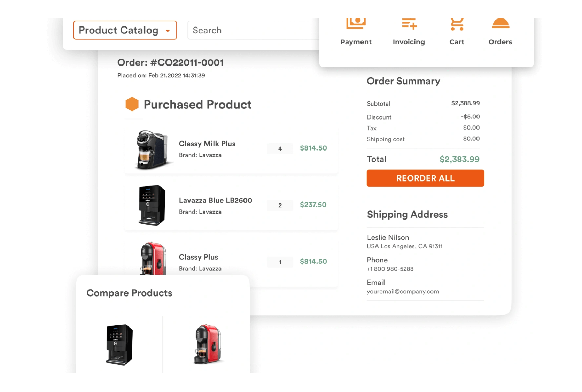Click the subtotal value $2,388.99
Viewport: 582px width, 392px height.
[x=465, y=103]
